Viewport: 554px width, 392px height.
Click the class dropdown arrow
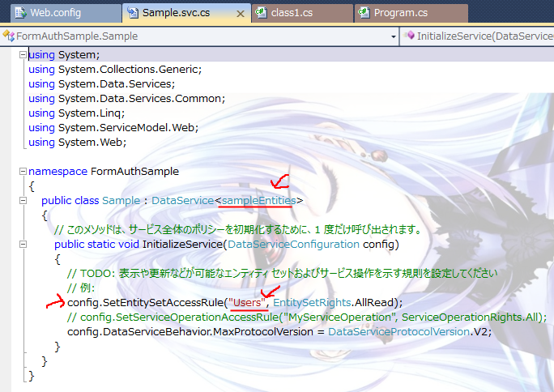pyautogui.click(x=394, y=36)
